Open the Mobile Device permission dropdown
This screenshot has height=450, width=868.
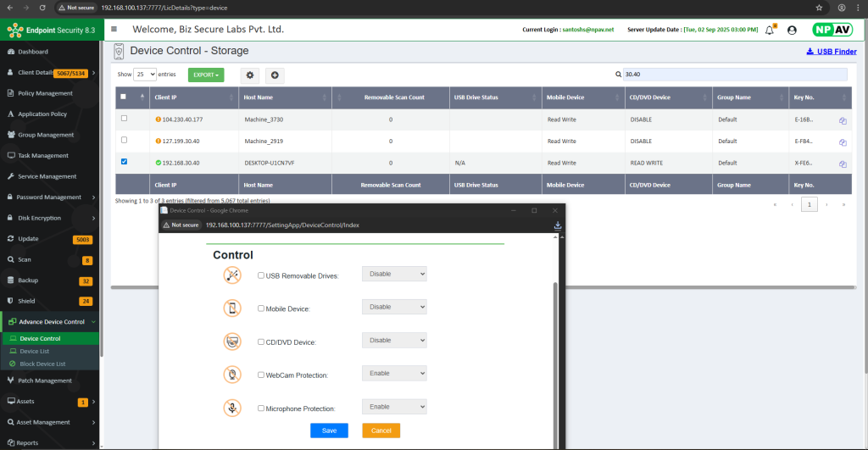click(394, 307)
